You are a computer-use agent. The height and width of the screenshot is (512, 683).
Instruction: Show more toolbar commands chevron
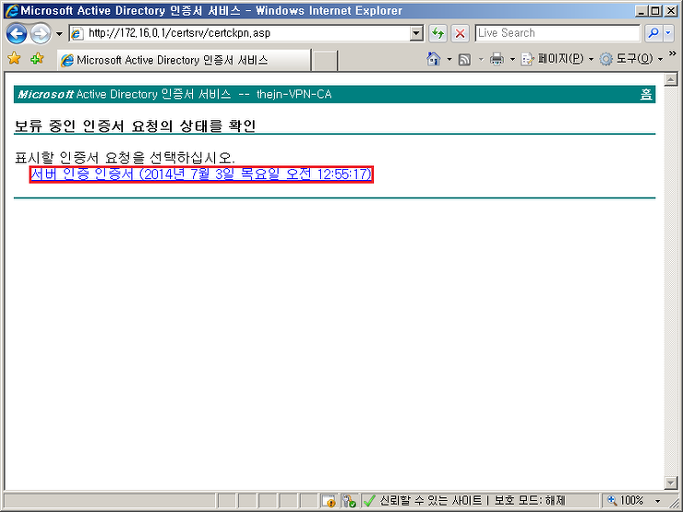(x=672, y=54)
